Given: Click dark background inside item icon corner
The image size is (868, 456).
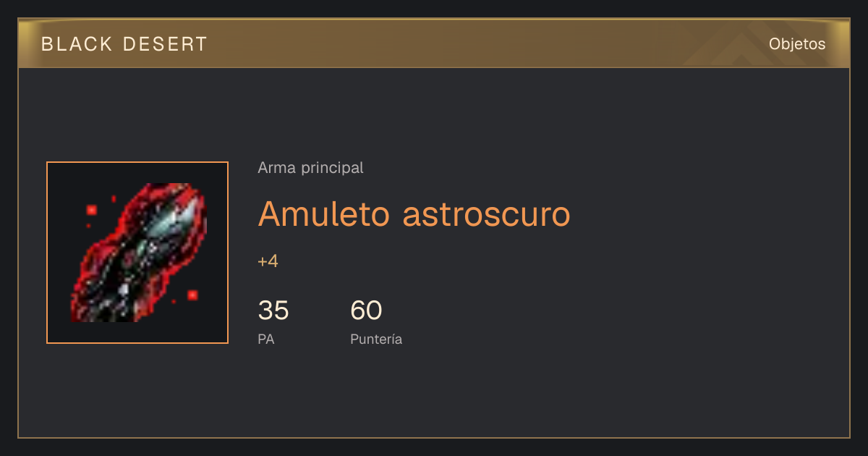Looking at the screenshot, I should pos(61,177).
